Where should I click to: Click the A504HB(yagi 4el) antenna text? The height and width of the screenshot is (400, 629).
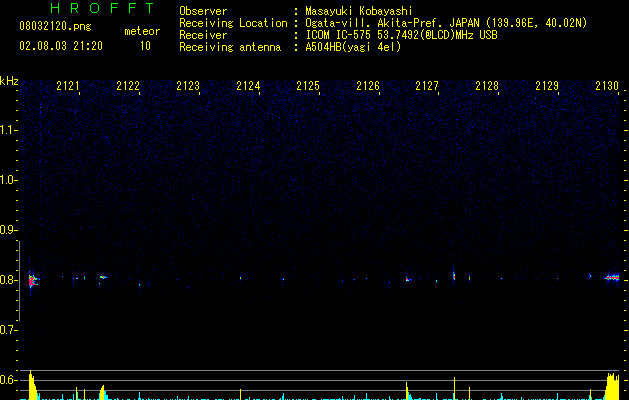[x=353, y=47]
